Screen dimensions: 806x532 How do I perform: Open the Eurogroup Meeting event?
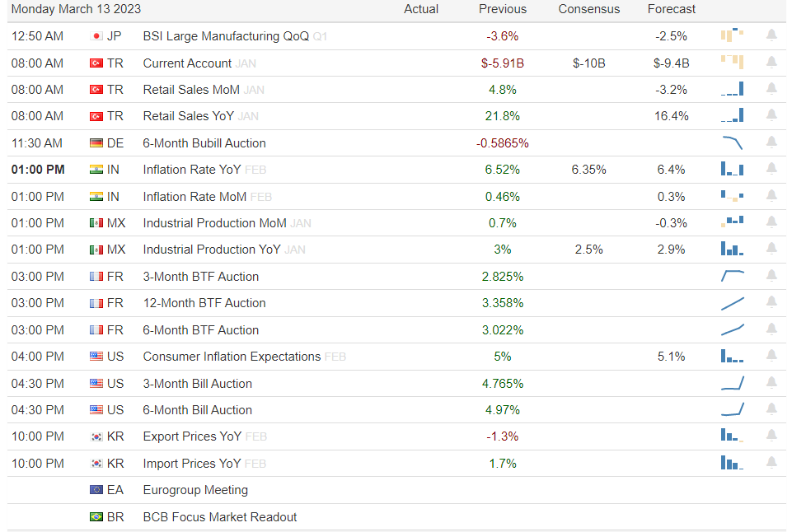pos(195,490)
